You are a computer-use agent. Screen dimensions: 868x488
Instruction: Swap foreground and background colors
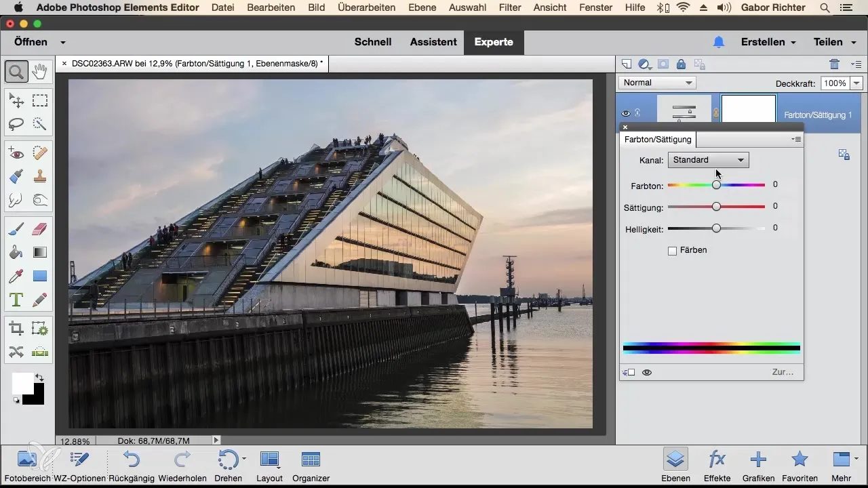pos(39,377)
